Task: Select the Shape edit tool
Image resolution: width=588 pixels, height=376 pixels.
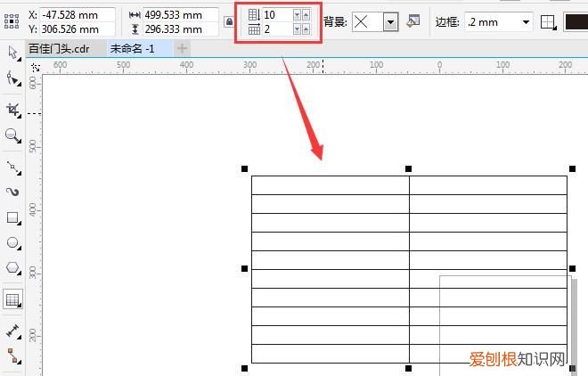Action: [12, 79]
